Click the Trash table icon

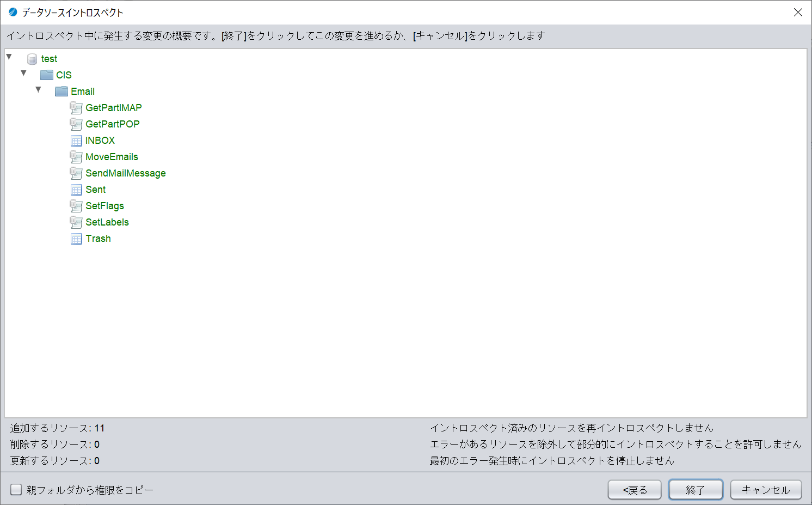[x=76, y=239]
